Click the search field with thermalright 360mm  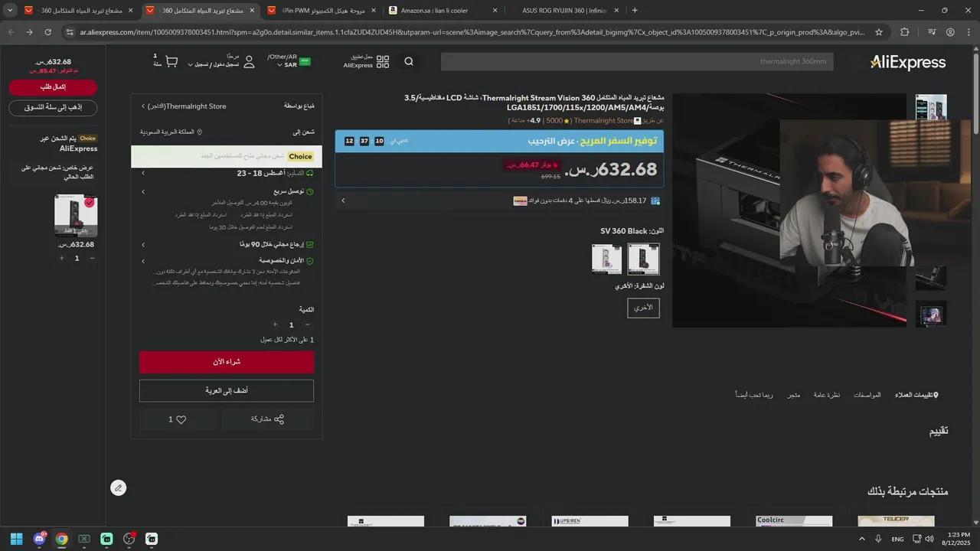pos(637,62)
